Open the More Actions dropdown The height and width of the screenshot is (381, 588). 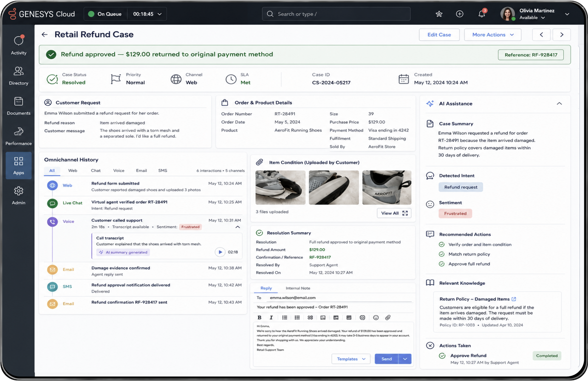(493, 35)
